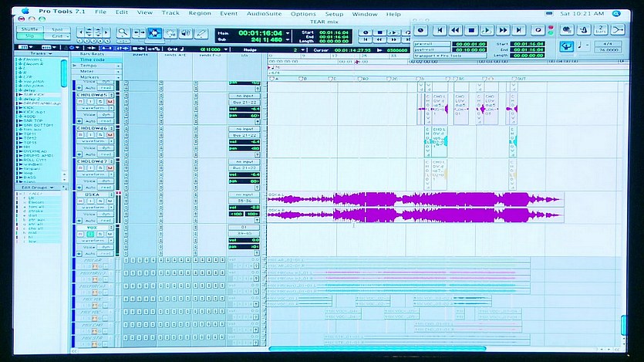Click Go to End in Transport window
644x362 pixels.
point(518,30)
